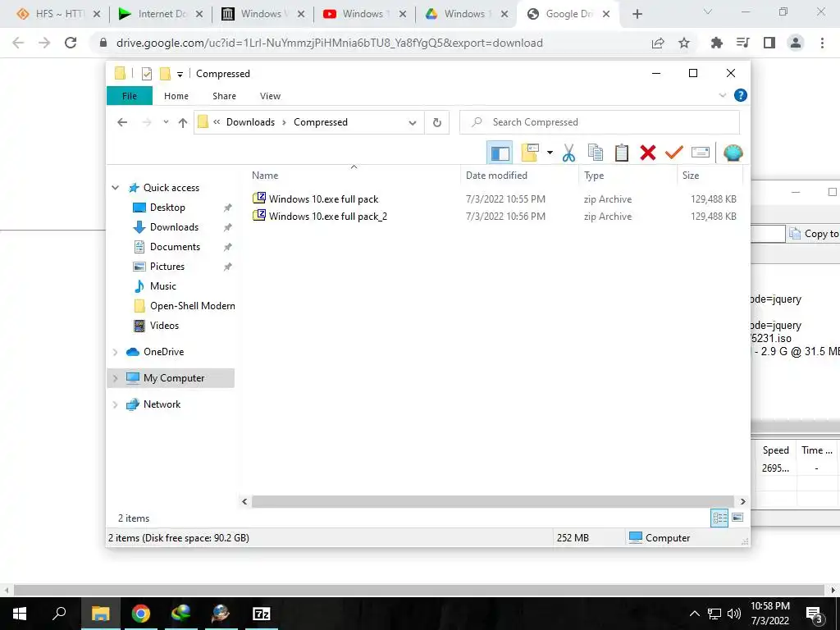Select Music in the navigation pane
This screenshot has height=630, width=840.
click(163, 286)
